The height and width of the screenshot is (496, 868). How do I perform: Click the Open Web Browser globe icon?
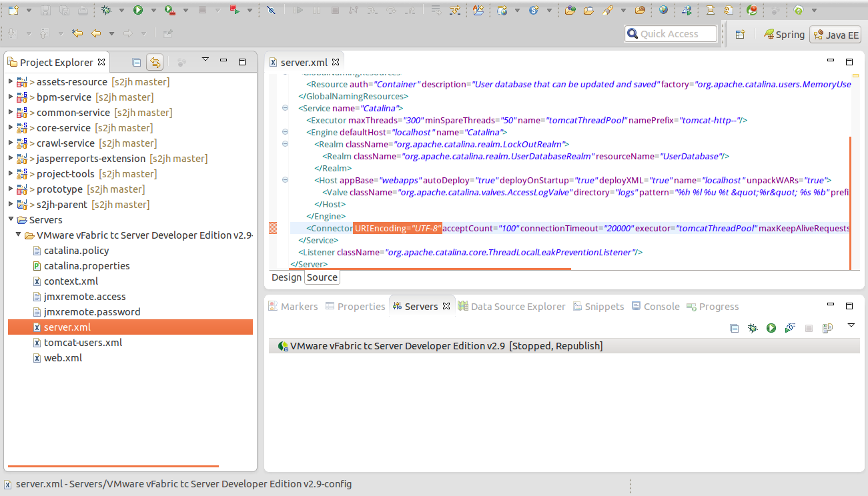coord(663,10)
